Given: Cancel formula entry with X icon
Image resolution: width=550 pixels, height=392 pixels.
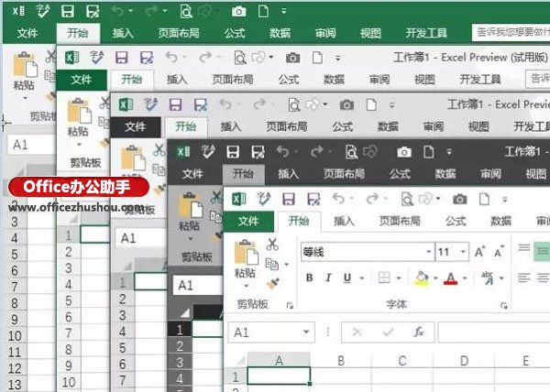Looking at the screenshot, I should pyautogui.click(x=357, y=332).
